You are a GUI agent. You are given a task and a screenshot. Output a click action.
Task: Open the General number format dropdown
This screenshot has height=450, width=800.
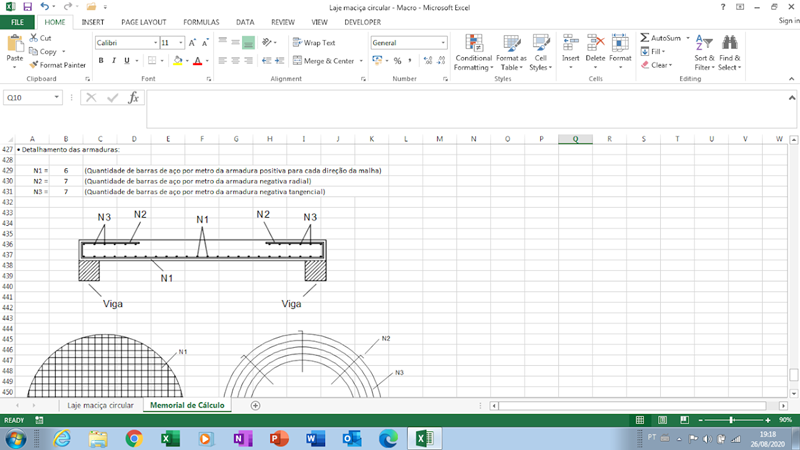pos(443,43)
